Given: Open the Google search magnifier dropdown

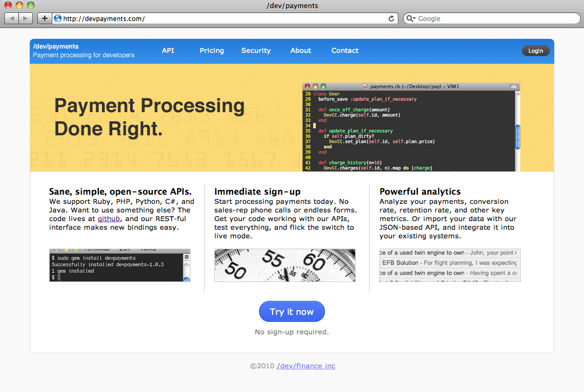Looking at the screenshot, I should (411, 18).
